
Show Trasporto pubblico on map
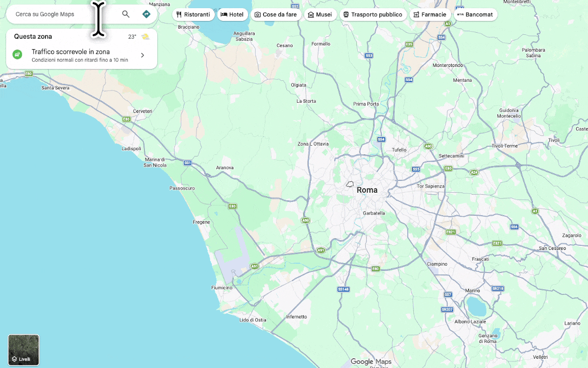373,15
